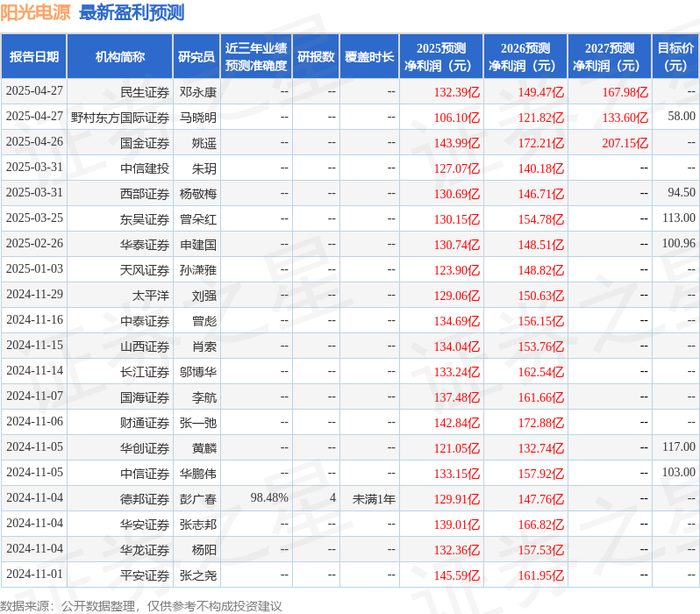The width and height of the screenshot is (700, 614).
Task: Click target price 117.00
Action: (x=679, y=447)
